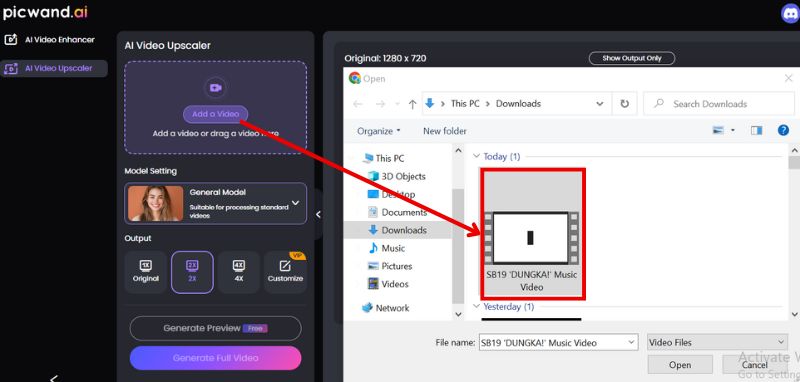Select the 1X Original output option

pos(146,272)
